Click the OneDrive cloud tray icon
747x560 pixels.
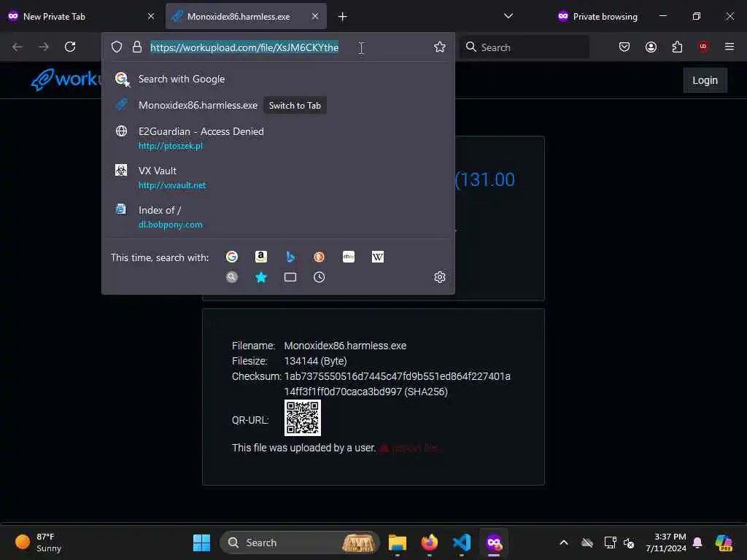(587, 542)
